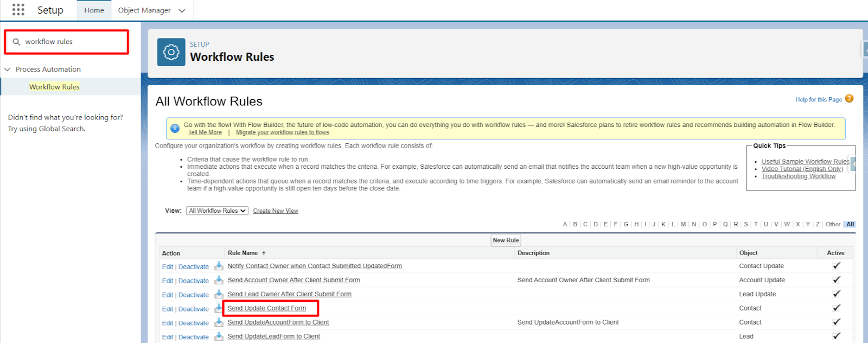Open Help for this Page link
Viewport: 868px width, 343px height.
pyautogui.click(x=819, y=99)
